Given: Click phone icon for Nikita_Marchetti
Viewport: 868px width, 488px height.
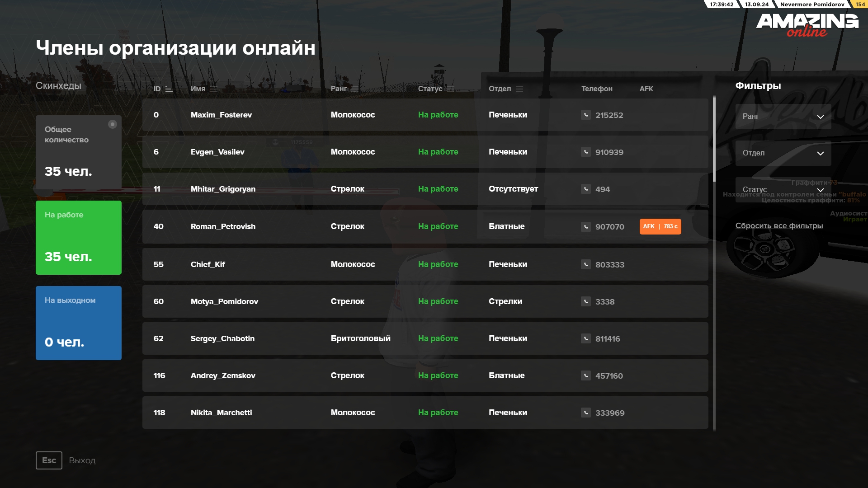Looking at the screenshot, I should point(585,413).
